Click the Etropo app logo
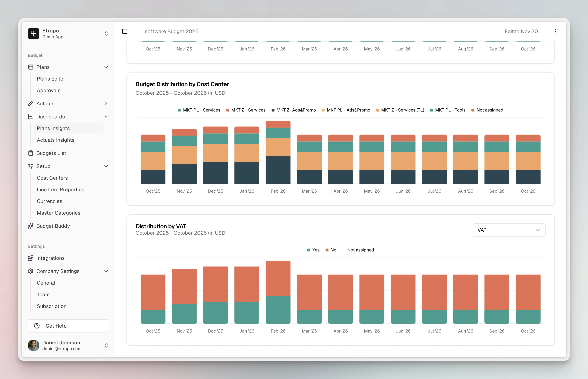This screenshot has width=588, height=379. [34, 34]
